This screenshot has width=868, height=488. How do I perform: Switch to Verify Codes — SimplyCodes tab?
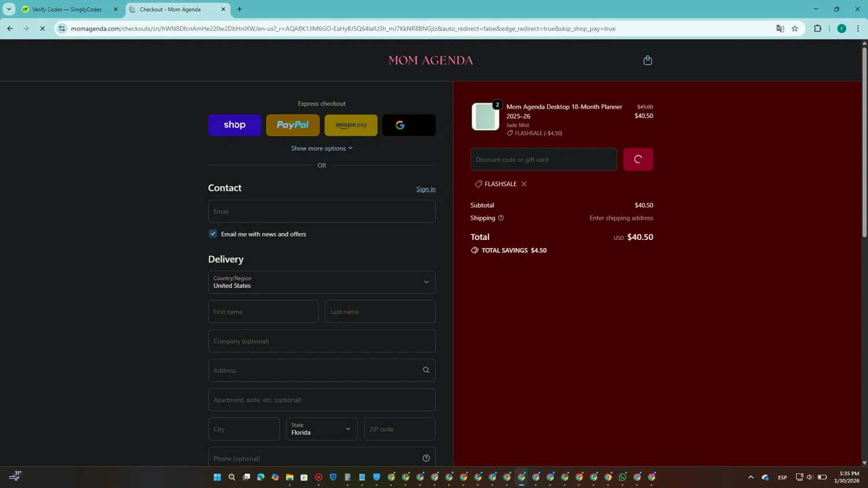(x=67, y=9)
